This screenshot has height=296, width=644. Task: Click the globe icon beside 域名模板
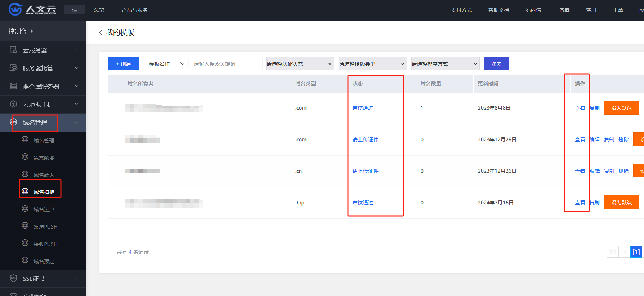(25, 191)
